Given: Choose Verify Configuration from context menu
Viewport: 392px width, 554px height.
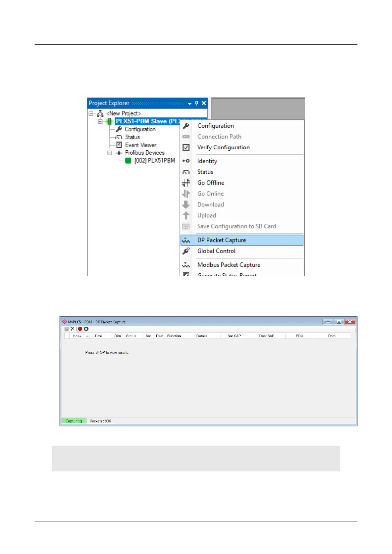Looking at the screenshot, I should tap(223, 147).
